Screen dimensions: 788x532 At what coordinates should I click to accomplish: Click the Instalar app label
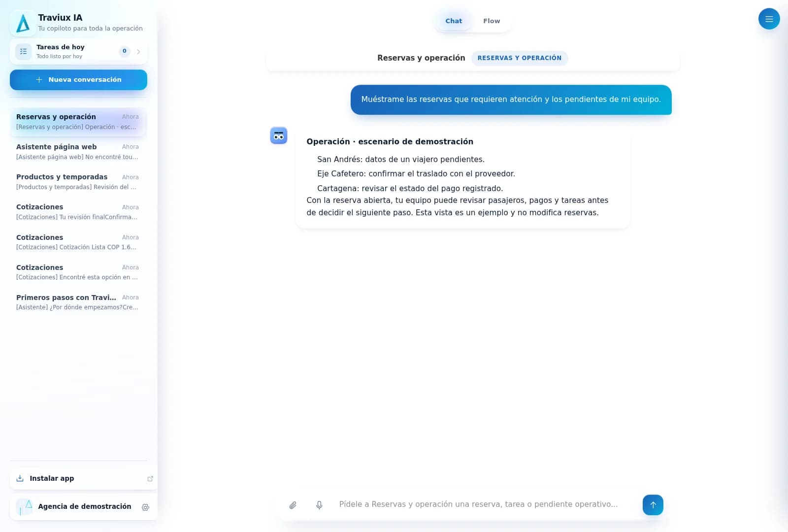pyautogui.click(x=52, y=478)
